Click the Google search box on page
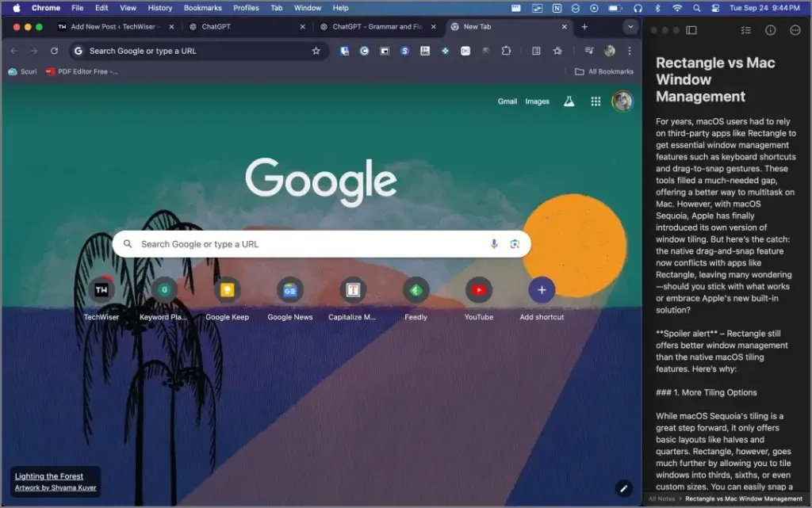This screenshot has height=508, width=812. [x=322, y=243]
